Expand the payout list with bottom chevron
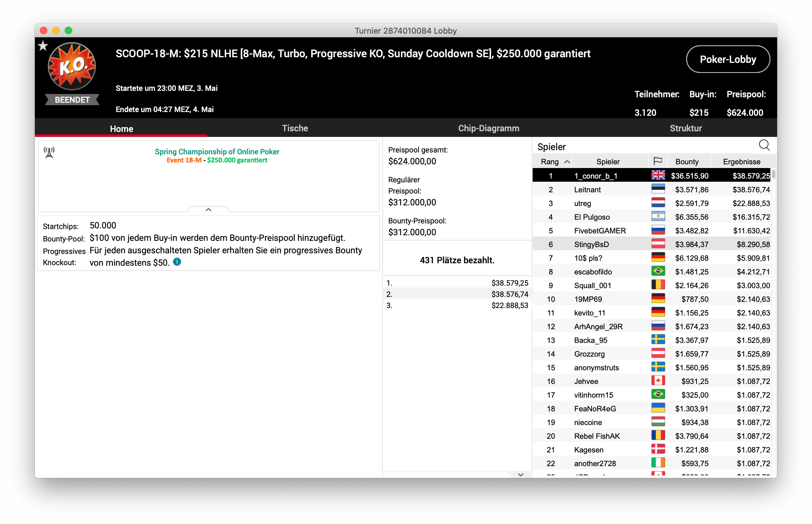This screenshot has height=524, width=812. coord(520,474)
